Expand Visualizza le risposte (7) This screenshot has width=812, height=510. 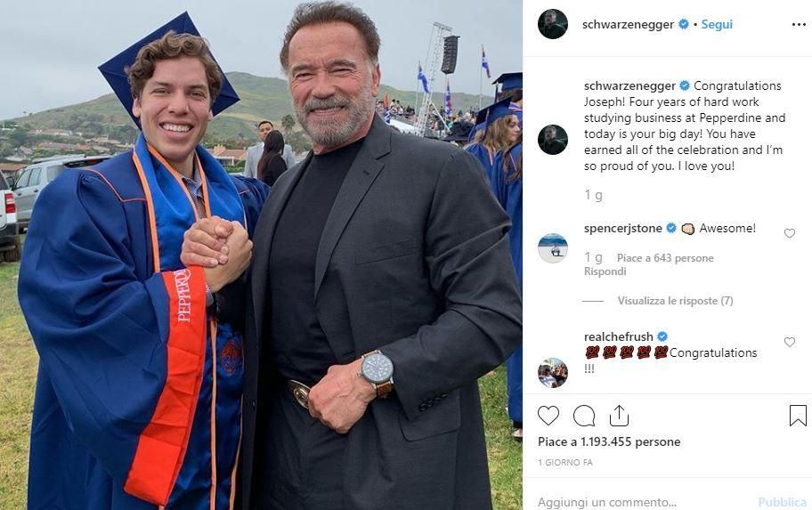click(675, 301)
